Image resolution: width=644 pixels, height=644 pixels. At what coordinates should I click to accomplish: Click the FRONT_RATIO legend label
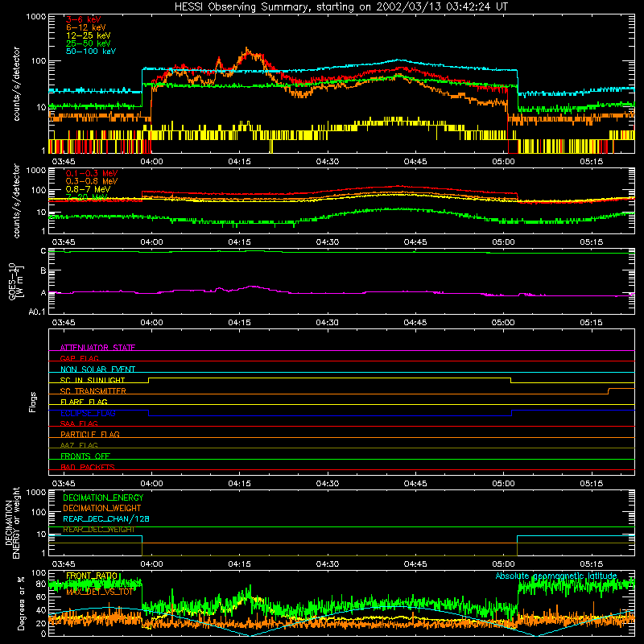92,576
